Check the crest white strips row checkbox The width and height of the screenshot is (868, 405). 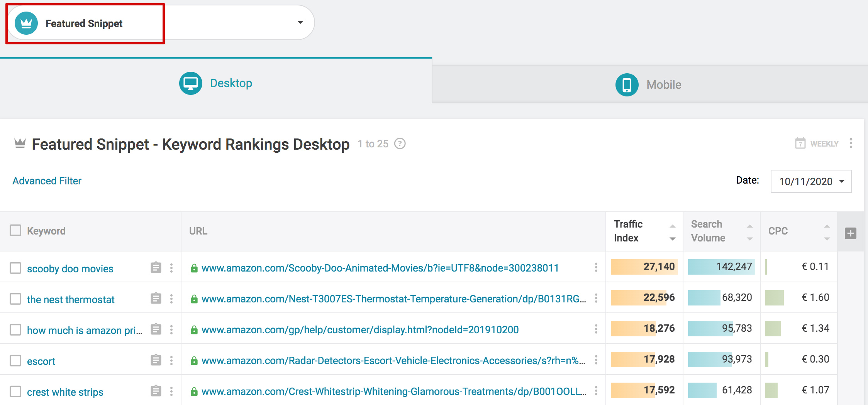coord(15,391)
